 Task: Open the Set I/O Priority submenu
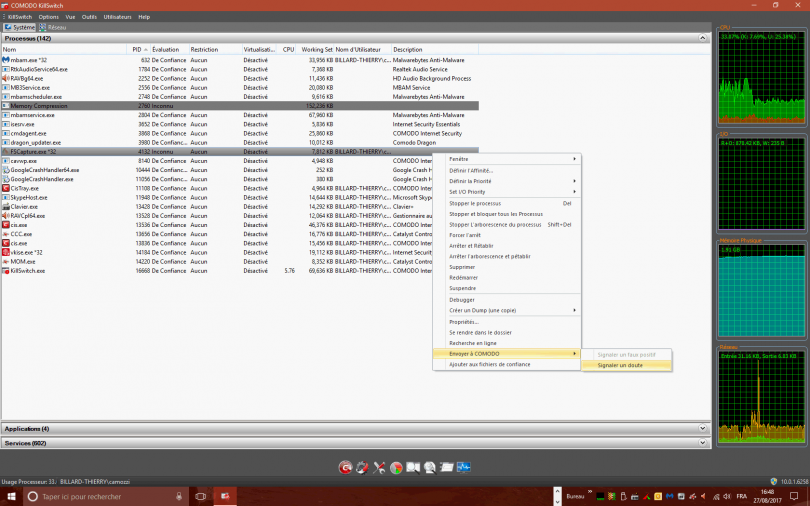pos(507,192)
